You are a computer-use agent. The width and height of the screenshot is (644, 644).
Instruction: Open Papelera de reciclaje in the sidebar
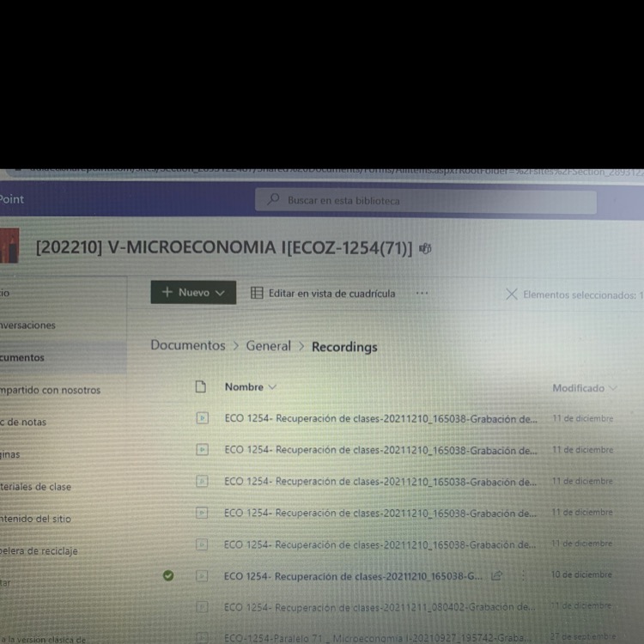tap(39, 550)
